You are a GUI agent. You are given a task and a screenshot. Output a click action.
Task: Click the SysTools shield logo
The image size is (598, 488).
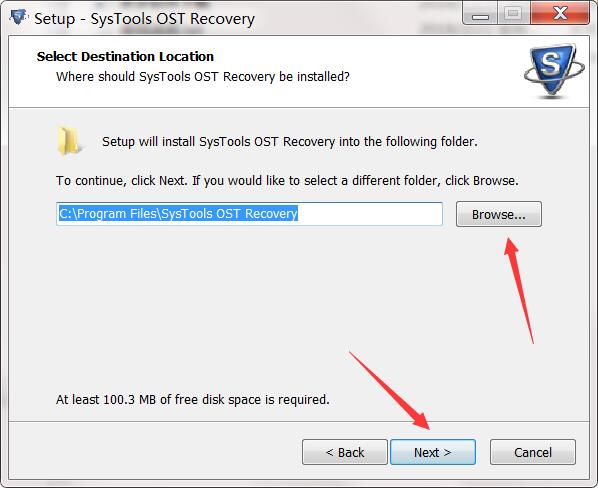553,70
